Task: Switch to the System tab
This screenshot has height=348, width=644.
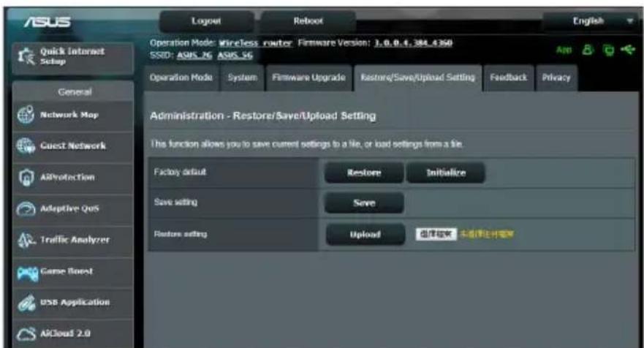Action: point(242,77)
